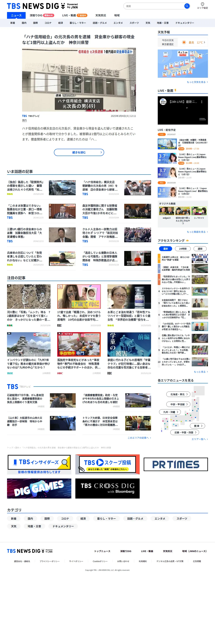Viewport: 215px width, 644px height.
Task: Select the 週間 ranking filter
Action: click(x=200, y=249)
